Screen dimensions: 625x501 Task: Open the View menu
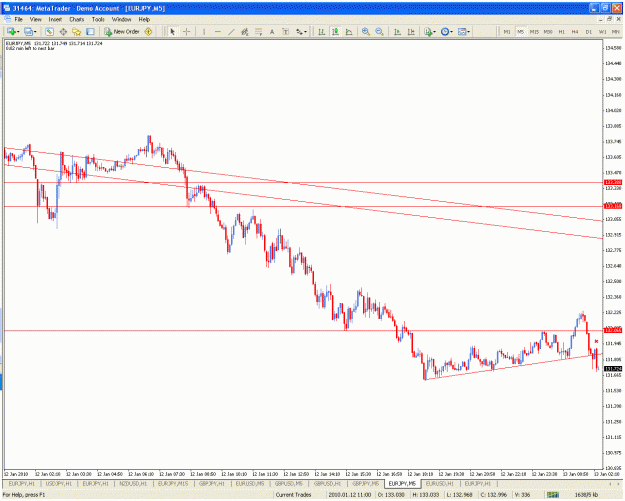[x=35, y=19]
